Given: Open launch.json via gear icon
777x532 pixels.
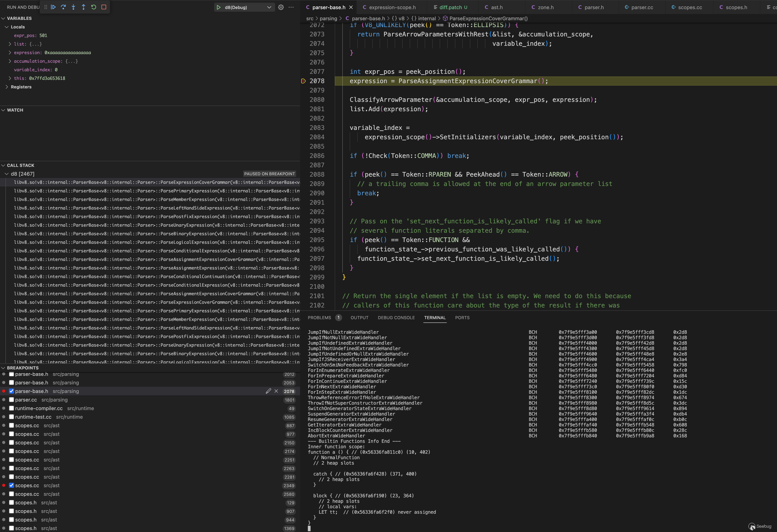Looking at the screenshot, I should click(x=281, y=7).
